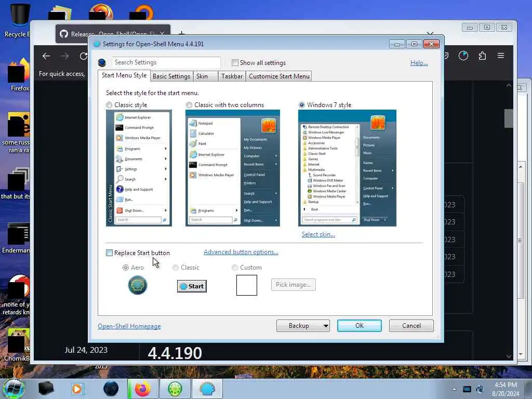This screenshot has height=399, width=532.
Task: Click the Classic style preview image
Action: (139, 168)
